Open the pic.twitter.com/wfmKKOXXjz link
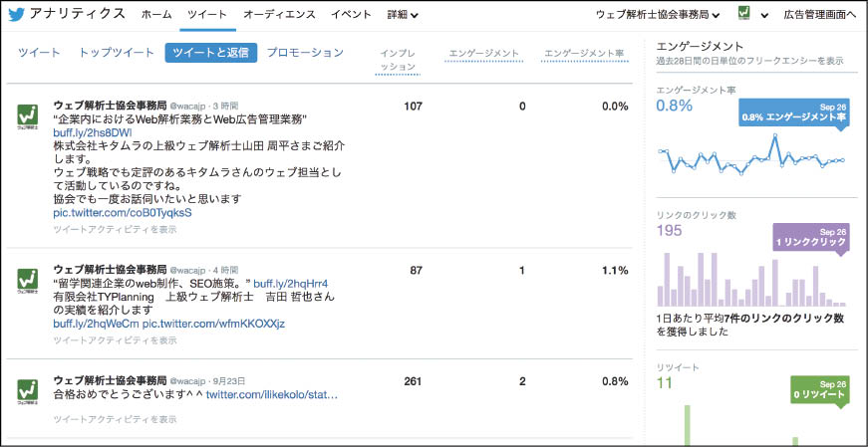This screenshot has width=868, height=447. point(213,324)
